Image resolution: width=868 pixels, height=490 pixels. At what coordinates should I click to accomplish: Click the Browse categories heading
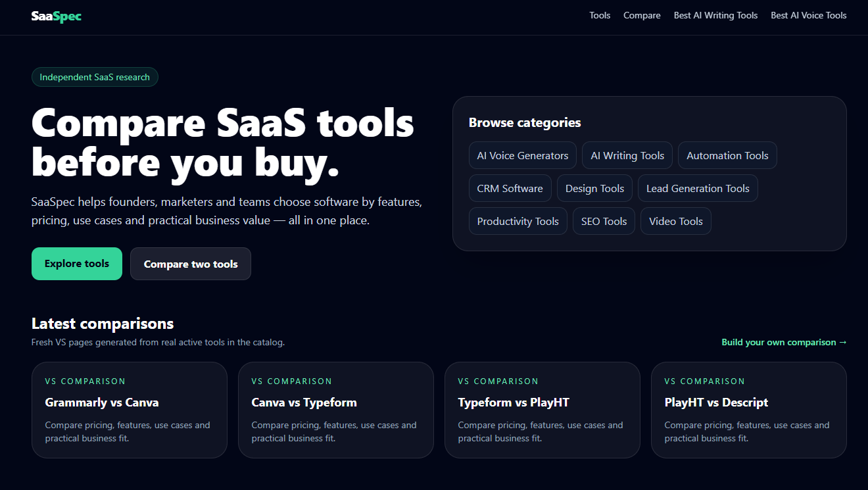point(525,122)
